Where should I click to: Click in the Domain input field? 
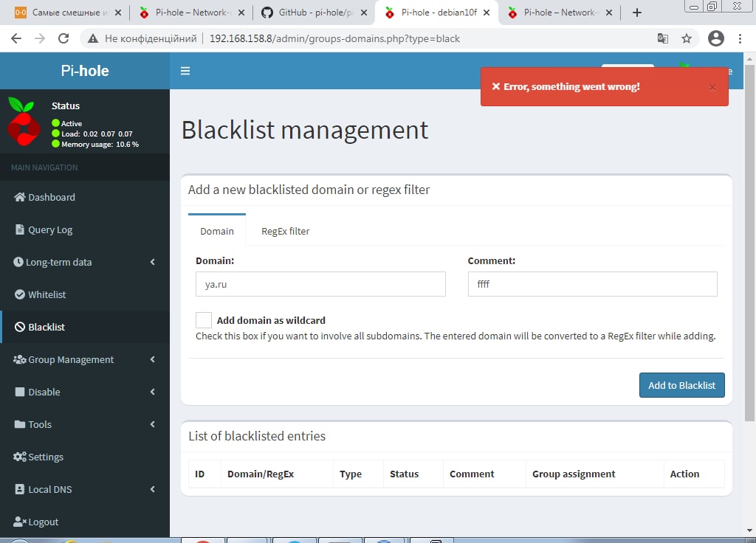(320, 284)
